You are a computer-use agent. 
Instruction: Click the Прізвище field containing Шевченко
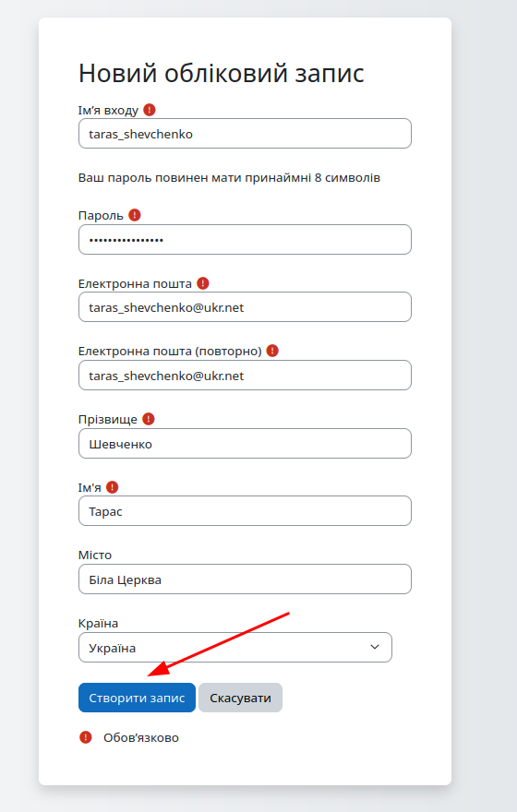[245, 443]
